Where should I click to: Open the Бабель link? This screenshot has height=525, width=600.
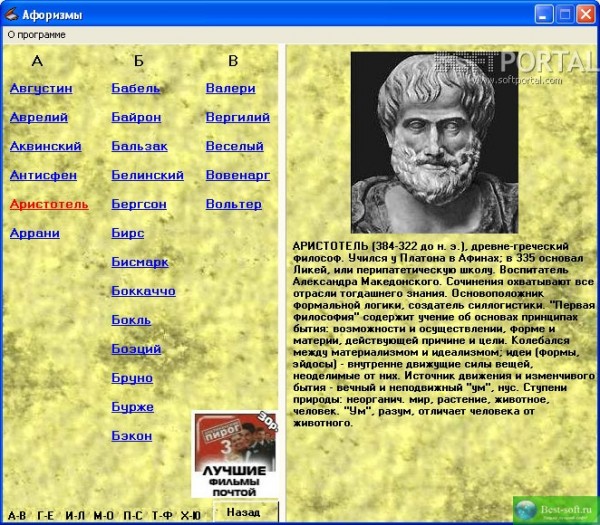[x=136, y=88]
